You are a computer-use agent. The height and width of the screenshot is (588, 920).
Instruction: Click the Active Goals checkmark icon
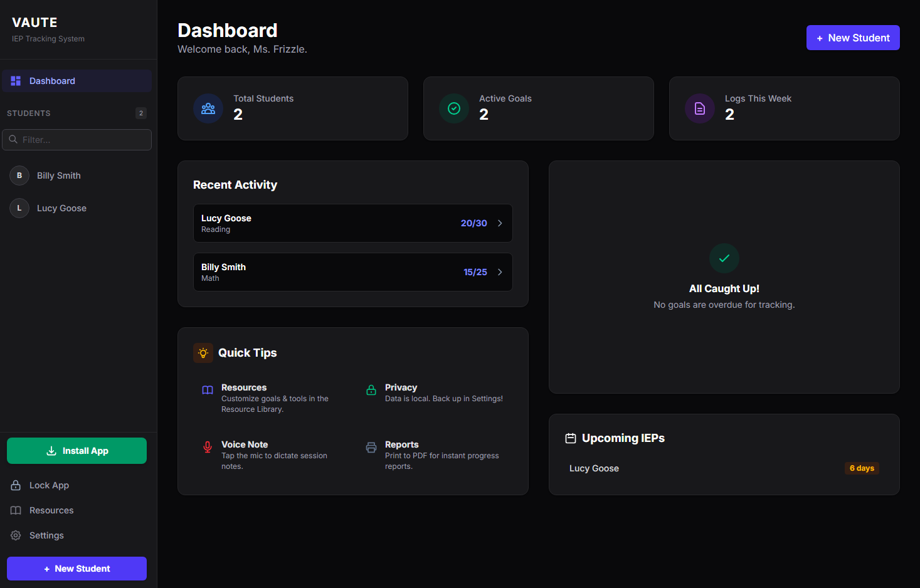[453, 108]
